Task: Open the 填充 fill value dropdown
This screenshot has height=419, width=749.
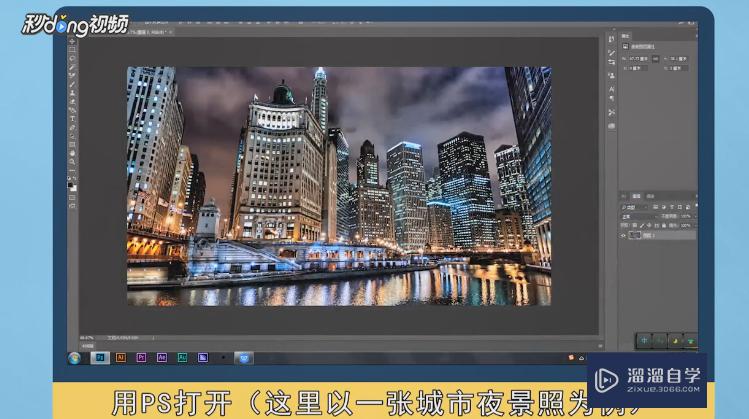Action: [696, 226]
